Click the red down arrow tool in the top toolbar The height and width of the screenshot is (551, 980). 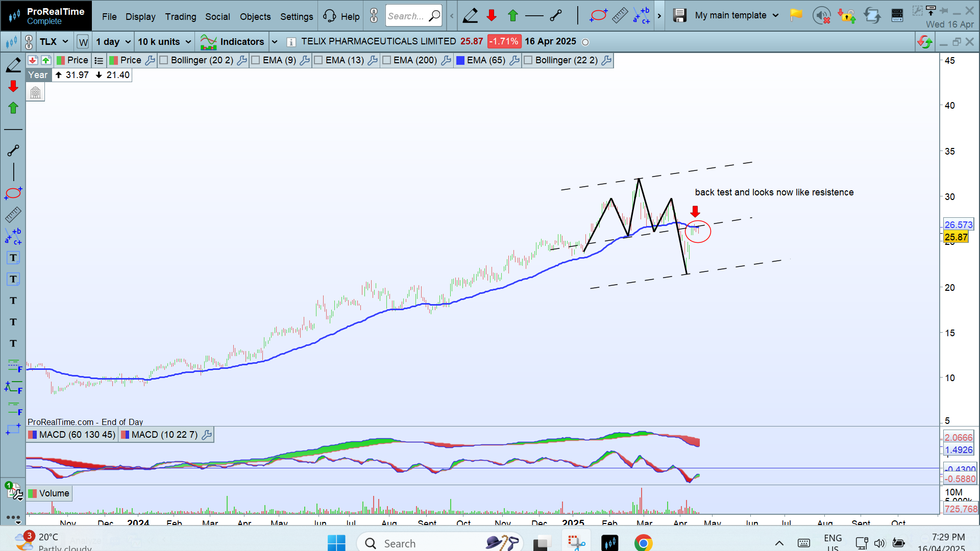[x=492, y=16]
